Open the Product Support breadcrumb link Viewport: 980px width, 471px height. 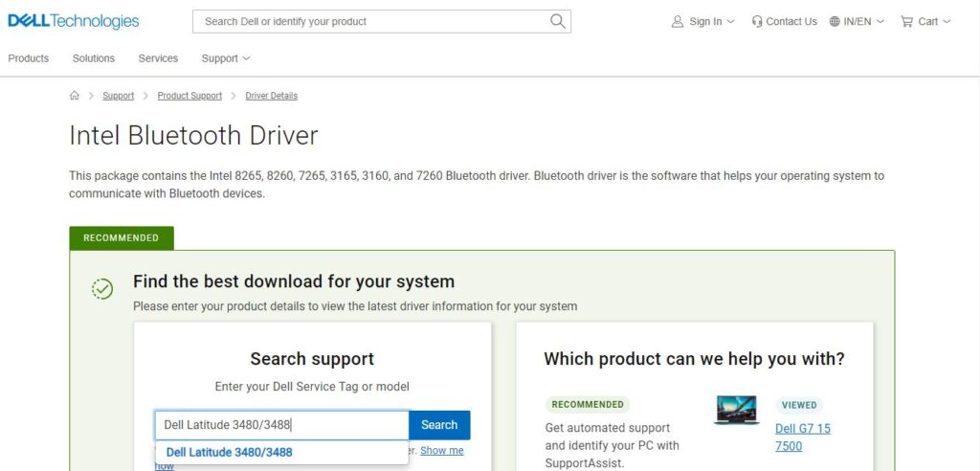[189, 96]
